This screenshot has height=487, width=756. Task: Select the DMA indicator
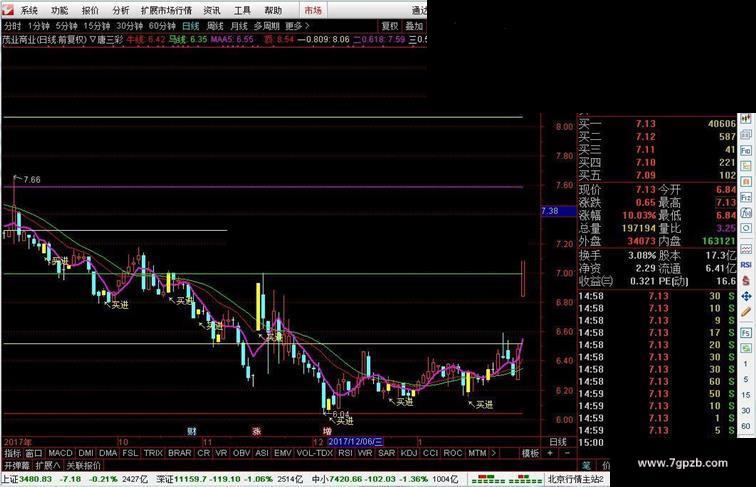pyautogui.click(x=108, y=453)
